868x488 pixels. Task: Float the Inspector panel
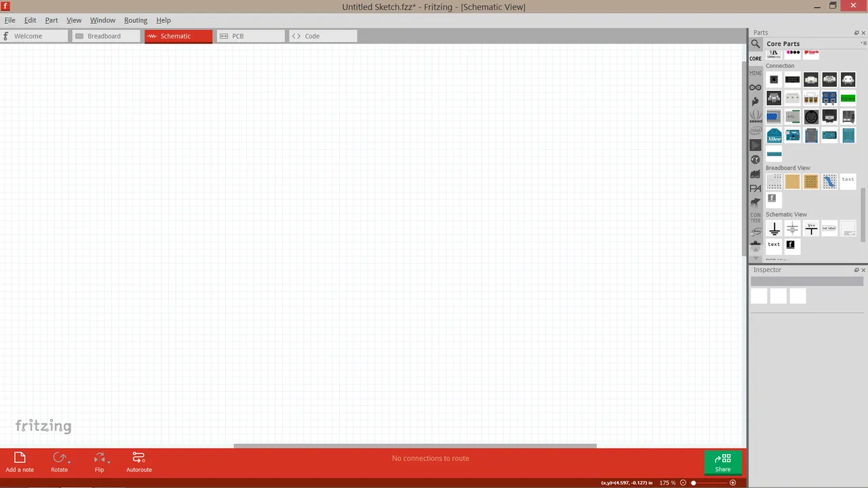click(x=856, y=270)
